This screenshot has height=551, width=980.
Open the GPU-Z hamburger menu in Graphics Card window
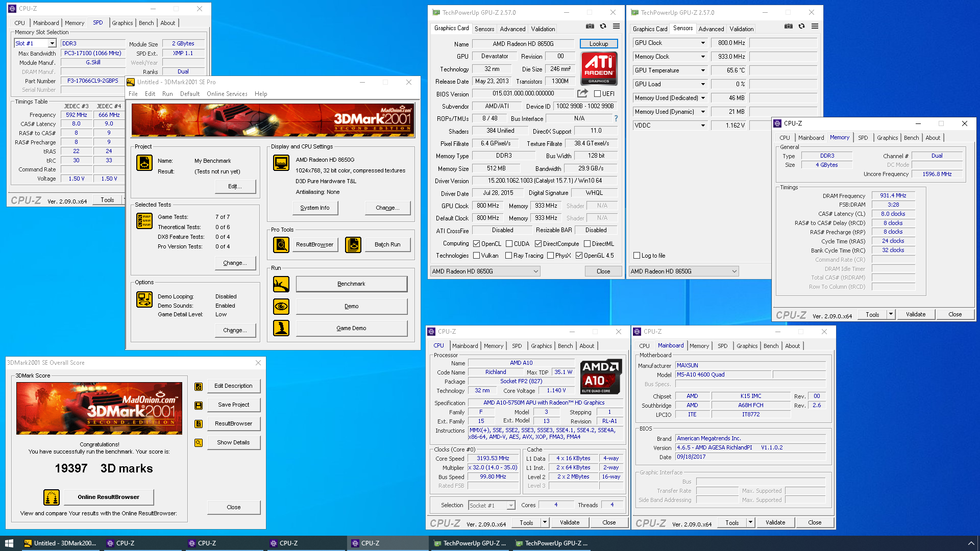[617, 26]
